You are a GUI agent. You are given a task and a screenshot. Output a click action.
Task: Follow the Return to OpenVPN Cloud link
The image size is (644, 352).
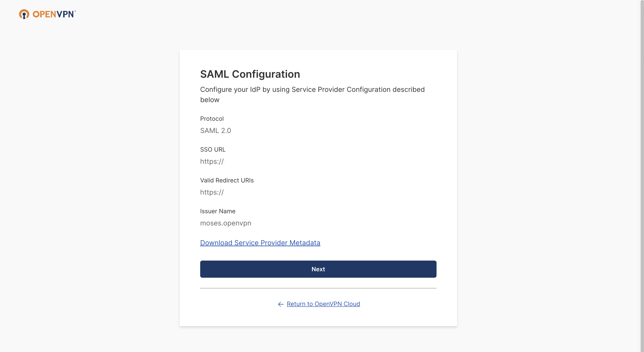pos(323,304)
